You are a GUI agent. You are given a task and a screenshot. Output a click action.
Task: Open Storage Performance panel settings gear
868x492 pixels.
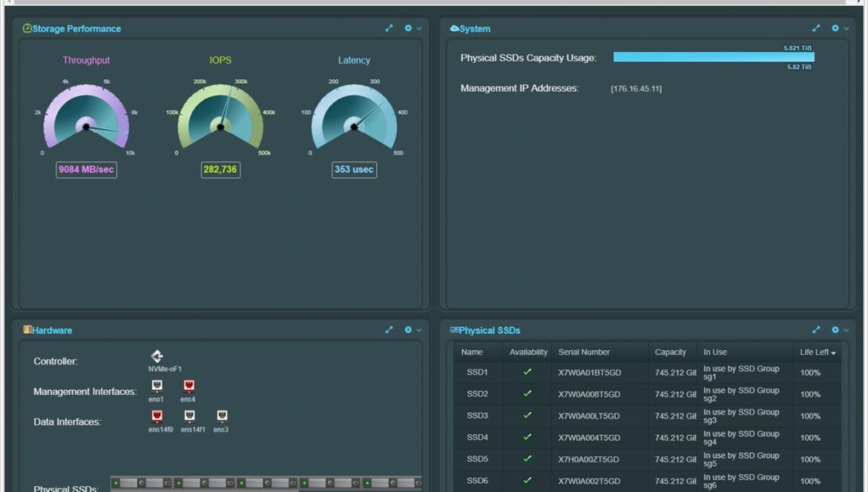click(408, 28)
